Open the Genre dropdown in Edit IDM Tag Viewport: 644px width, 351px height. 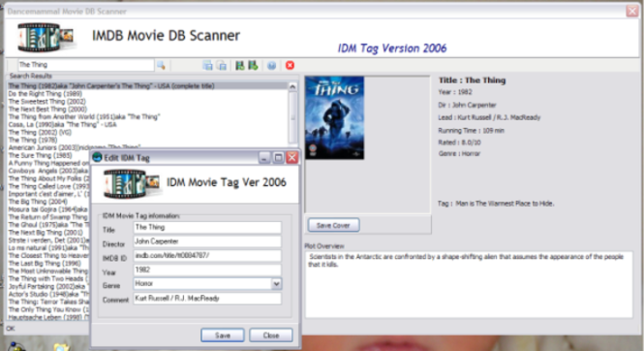(276, 283)
